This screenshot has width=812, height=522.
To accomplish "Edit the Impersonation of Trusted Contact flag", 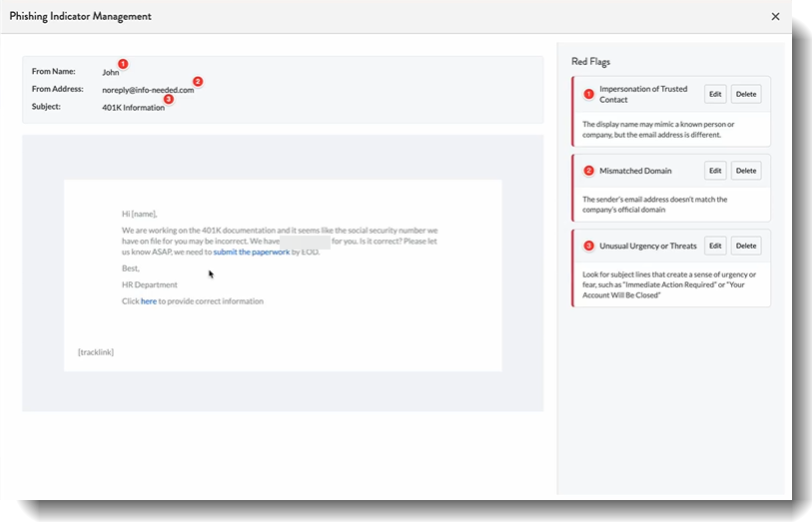I will (x=715, y=94).
